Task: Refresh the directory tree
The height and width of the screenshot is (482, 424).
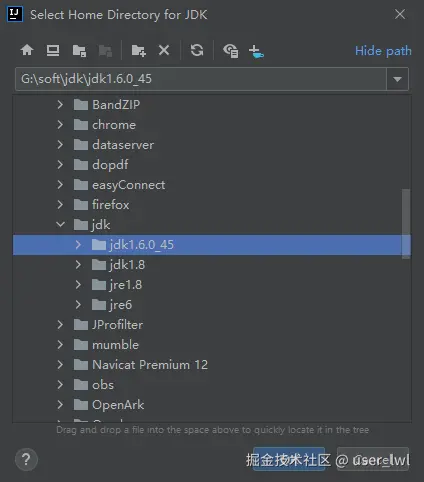Action: coord(197,51)
